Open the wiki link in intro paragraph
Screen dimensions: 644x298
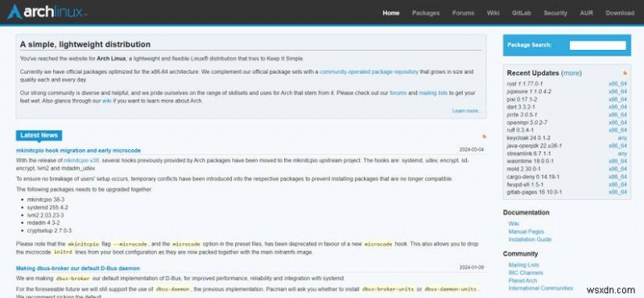tap(107, 101)
